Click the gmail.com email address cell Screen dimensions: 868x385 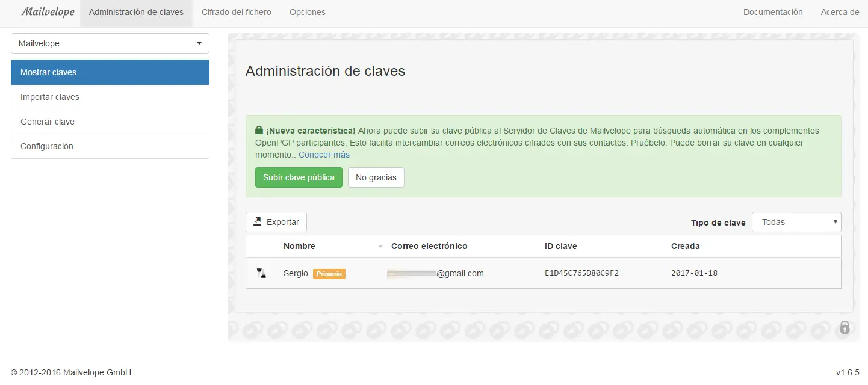coord(435,273)
